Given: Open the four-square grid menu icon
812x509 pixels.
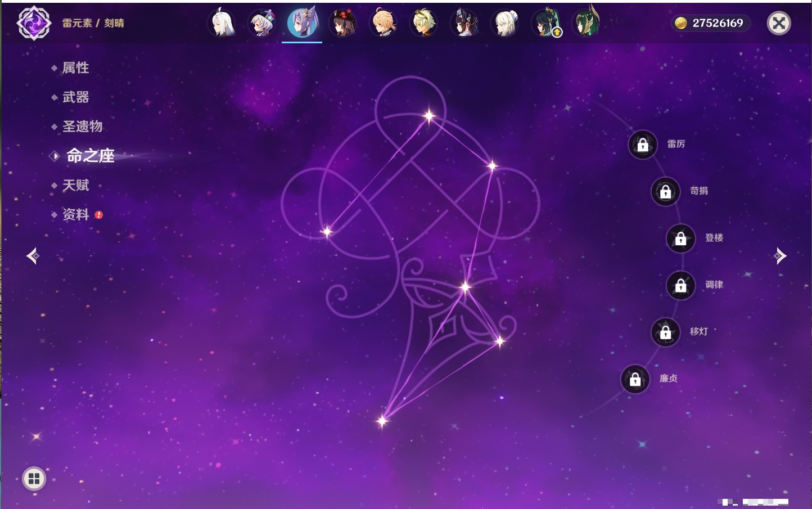Looking at the screenshot, I should click(x=34, y=479).
